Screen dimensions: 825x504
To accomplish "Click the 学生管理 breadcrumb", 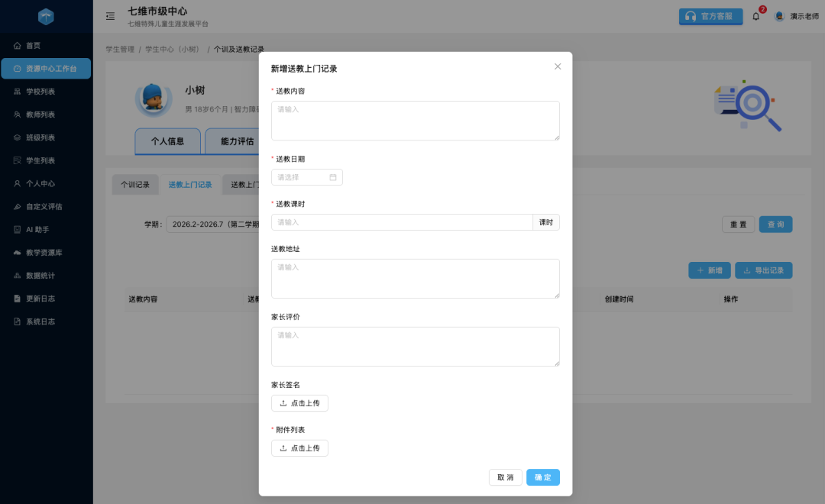I will click(x=120, y=49).
